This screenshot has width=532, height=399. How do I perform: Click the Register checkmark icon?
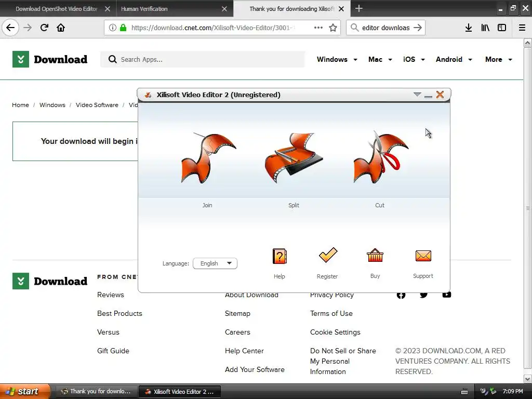328,255
